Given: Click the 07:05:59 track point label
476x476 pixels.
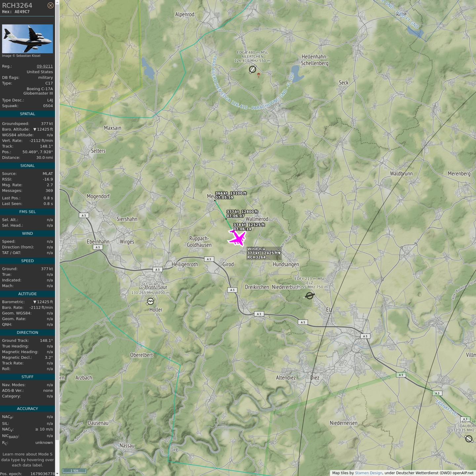Looking at the screenshot, I should pyautogui.click(x=224, y=197).
